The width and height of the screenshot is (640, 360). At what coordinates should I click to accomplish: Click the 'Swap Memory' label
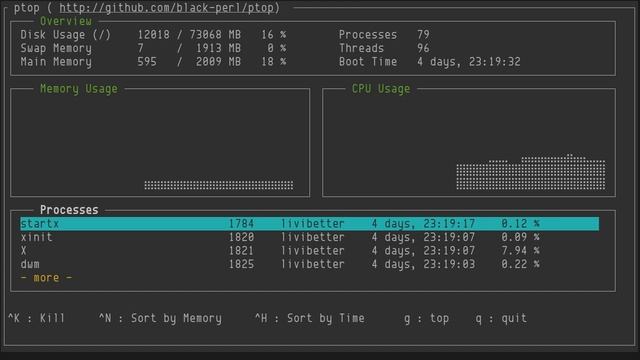56,48
